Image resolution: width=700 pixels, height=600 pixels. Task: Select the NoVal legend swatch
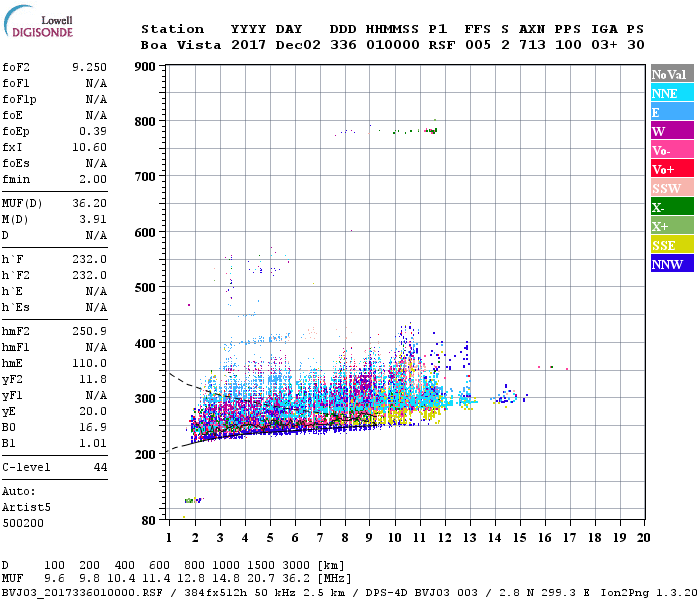point(671,74)
